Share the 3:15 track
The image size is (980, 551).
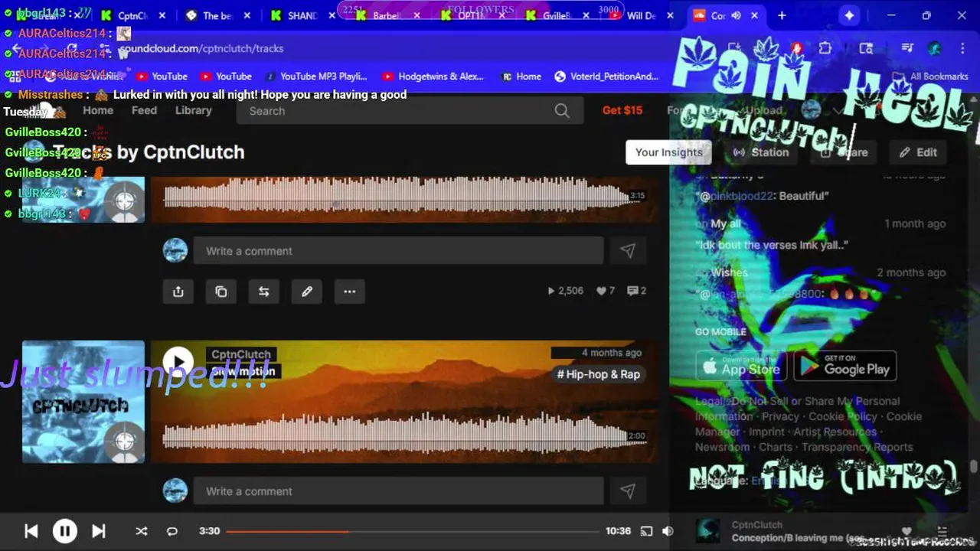tap(178, 292)
